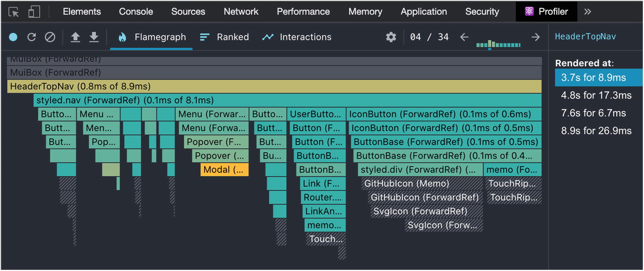The height and width of the screenshot is (271, 644).
Task: Go to next commit with right arrow
Action: click(x=535, y=37)
